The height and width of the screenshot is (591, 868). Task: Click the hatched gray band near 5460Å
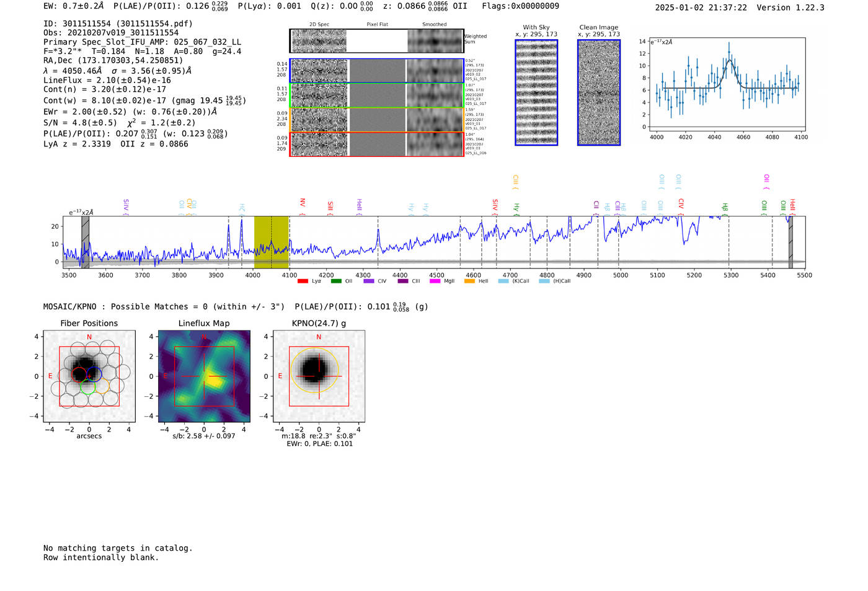point(790,242)
